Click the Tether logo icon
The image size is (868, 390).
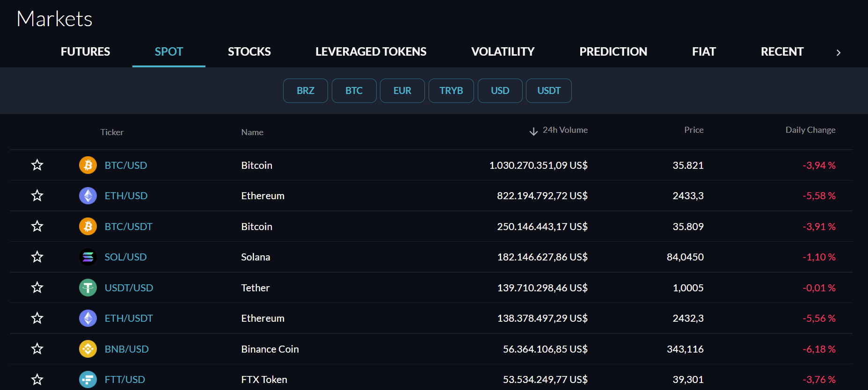[88, 288]
